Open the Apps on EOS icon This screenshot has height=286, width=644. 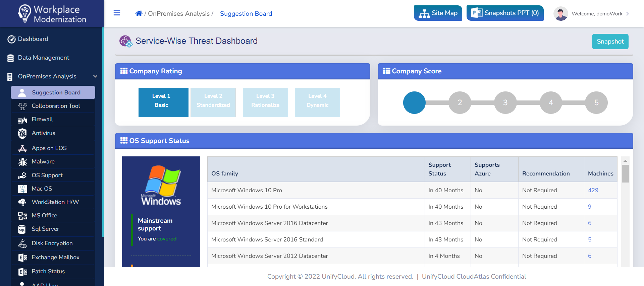click(22, 148)
